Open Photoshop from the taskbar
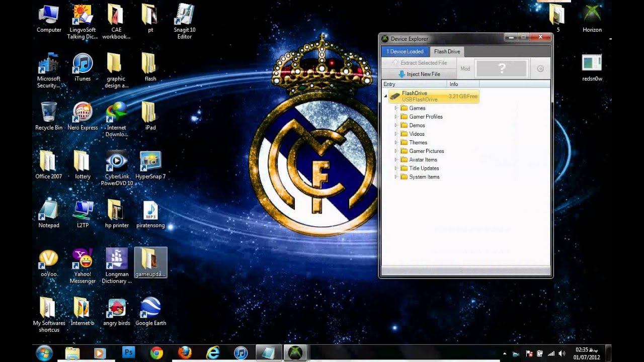The image size is (644, 362). point(128,353)
